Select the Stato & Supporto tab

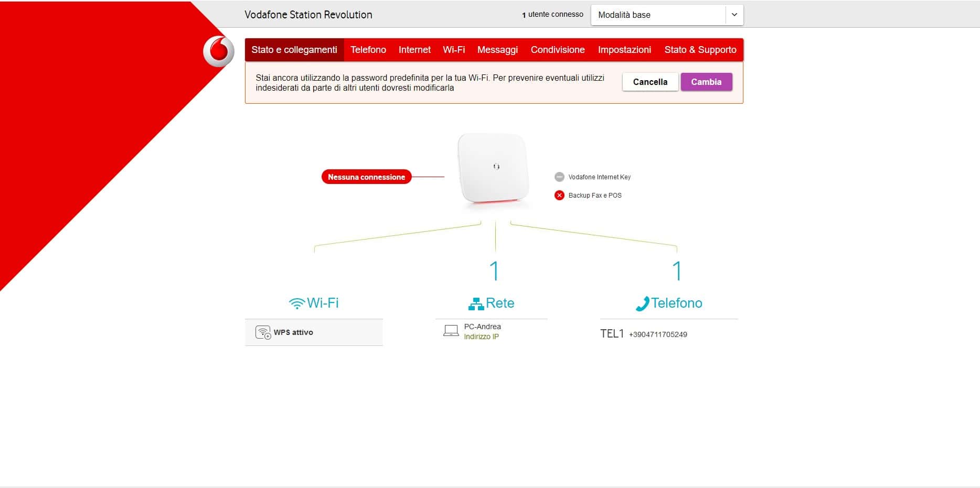(x=700, y=49)
